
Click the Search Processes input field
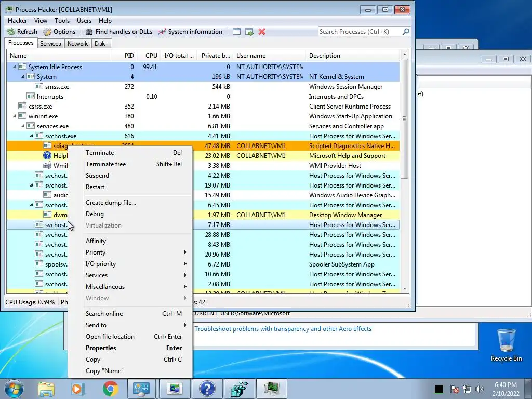360,32
